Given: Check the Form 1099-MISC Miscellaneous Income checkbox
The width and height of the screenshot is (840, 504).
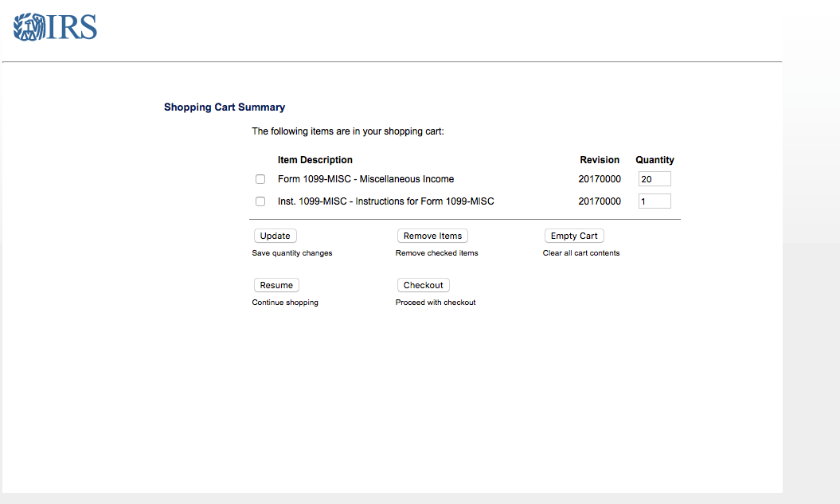Looking at the screenshot, I should (260, 179).
